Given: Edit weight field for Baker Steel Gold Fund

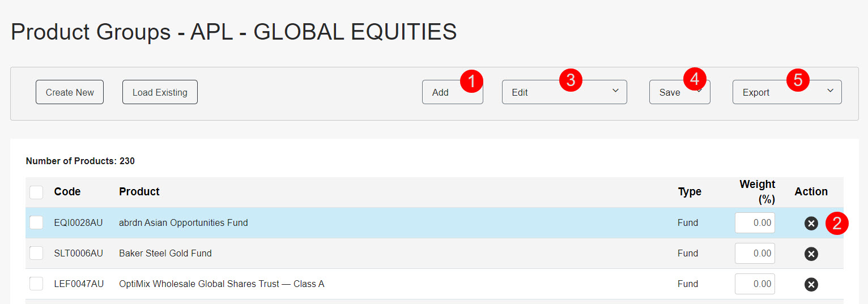Looking at the screenshot, I should pyautogui.click(x=755, y=254).
